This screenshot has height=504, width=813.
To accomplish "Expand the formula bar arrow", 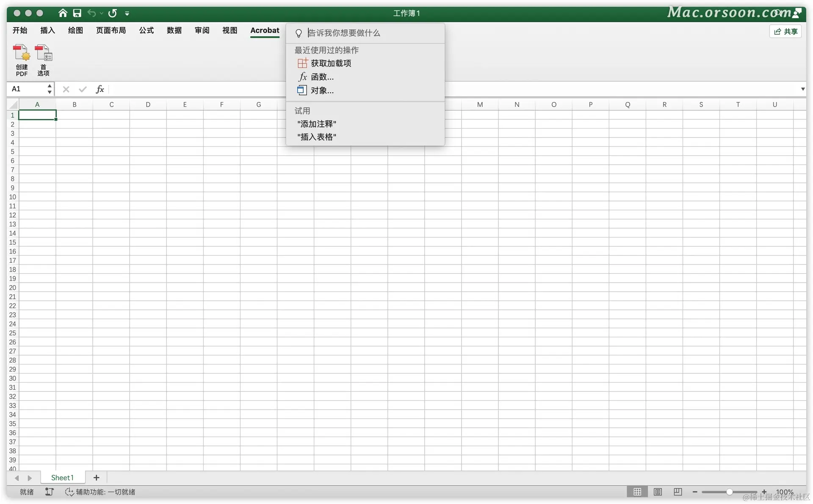I will (802, 89).
